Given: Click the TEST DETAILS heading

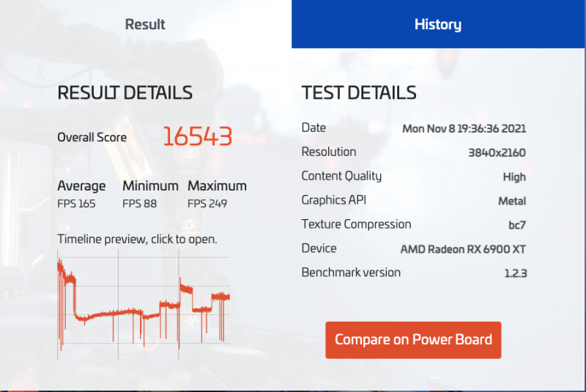Looking at the screenshot, I should (359, 92).
